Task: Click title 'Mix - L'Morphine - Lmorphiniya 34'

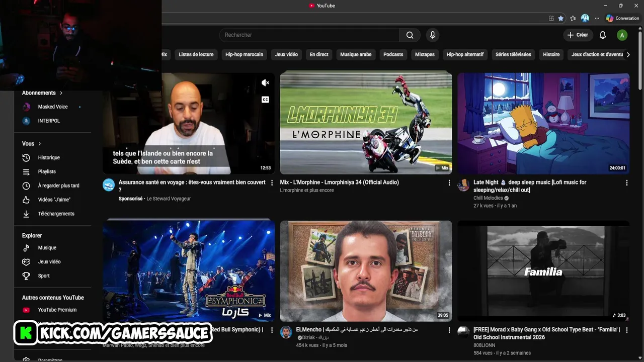Action: pyautogui.click(x=340, y=183)
